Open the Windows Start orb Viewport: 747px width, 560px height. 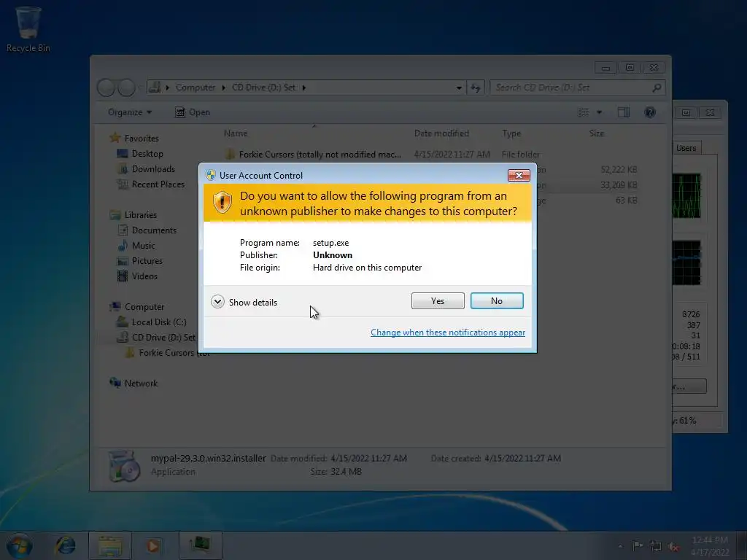20,545
